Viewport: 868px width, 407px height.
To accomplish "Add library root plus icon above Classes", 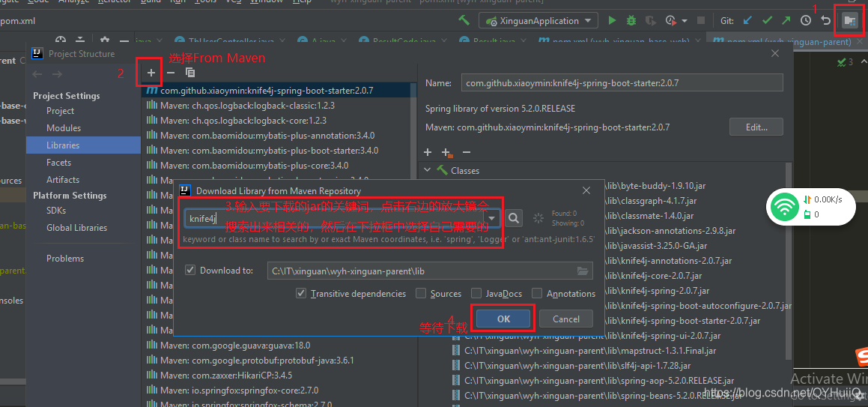I will tap(428, 152).
